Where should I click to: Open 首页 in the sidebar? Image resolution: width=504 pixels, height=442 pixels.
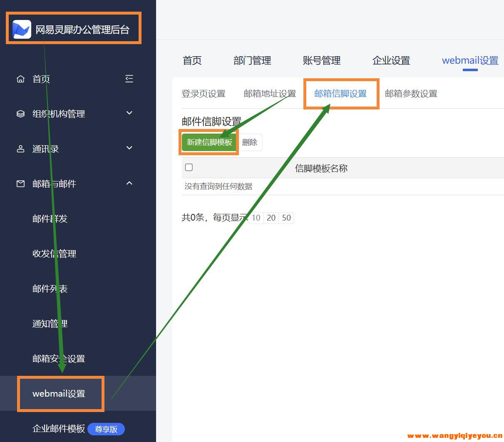click(x=41, y=79)
